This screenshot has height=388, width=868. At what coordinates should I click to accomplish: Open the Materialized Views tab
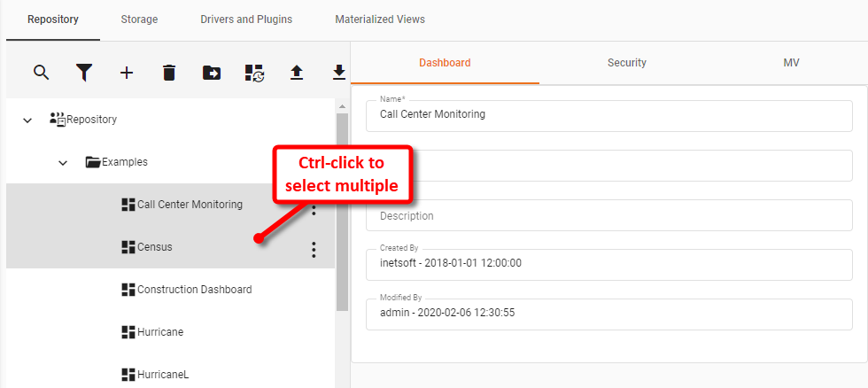click(380, 19)
